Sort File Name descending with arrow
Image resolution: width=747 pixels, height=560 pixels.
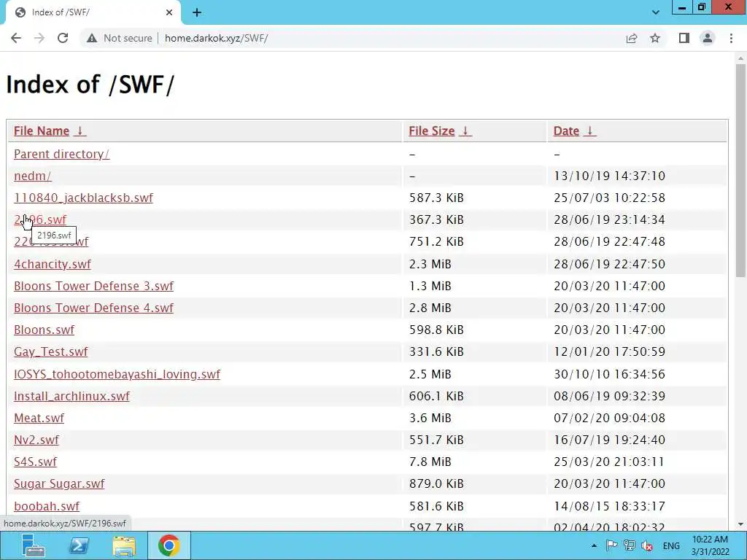click(80, 131)
